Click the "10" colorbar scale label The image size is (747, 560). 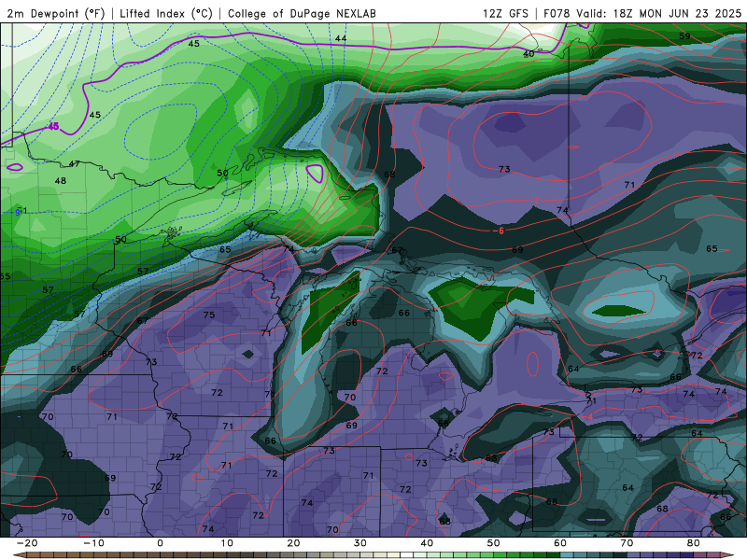pyautogui.click(x=227, y=543)
